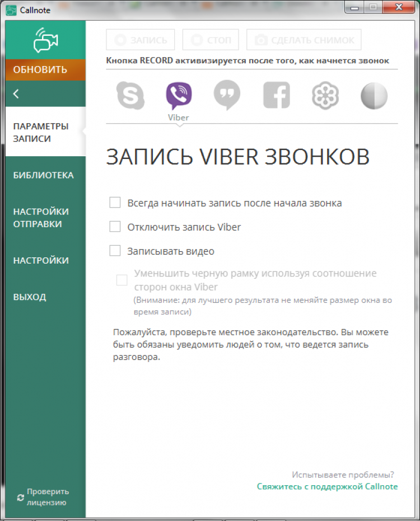This screenshot has height=521, width=420.
Task: Select the Facebook service icon
Action: (x=276, y=95)
